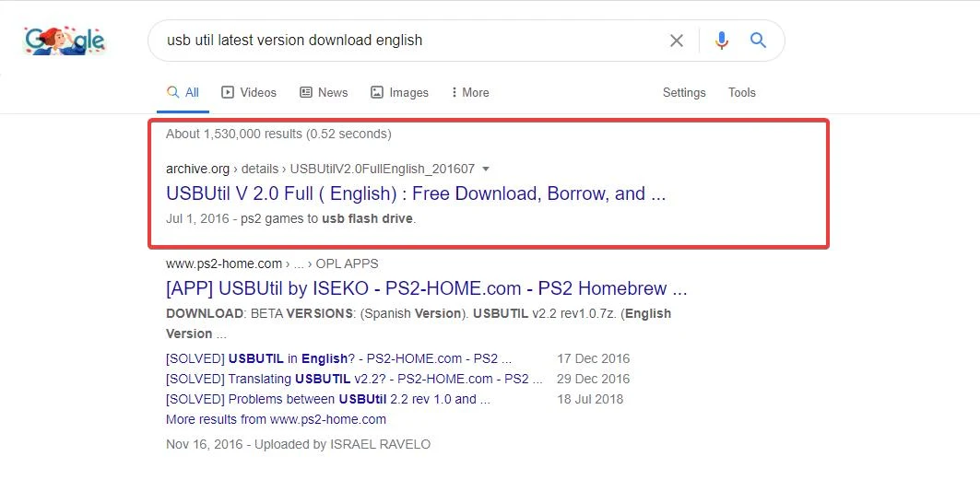Select the All results tab

pyautogui.click(x=183, y=92)
